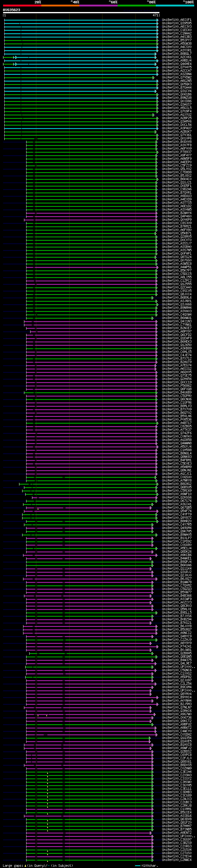Select hit label UniRef100_P56862

(x=176, y=386)
